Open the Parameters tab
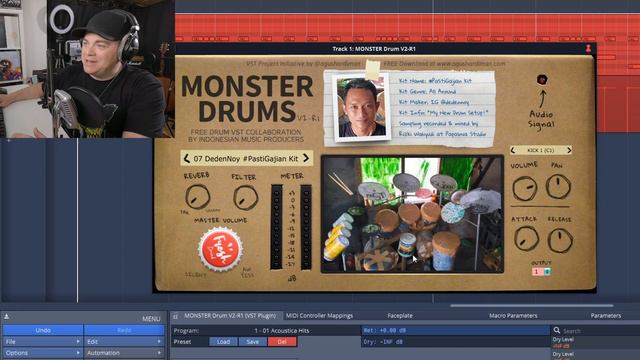The width and height of the screenshot is (640, 360). [x=606, y=316]
